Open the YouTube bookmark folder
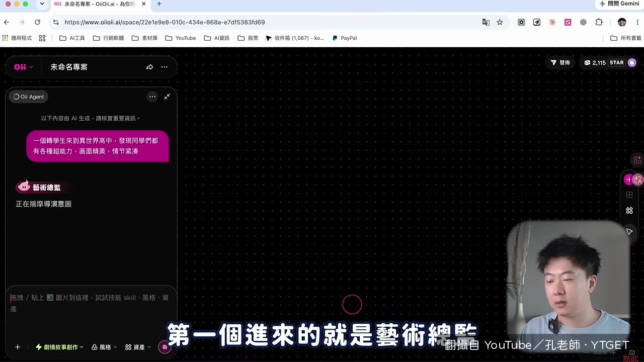 tap(181, 38)
